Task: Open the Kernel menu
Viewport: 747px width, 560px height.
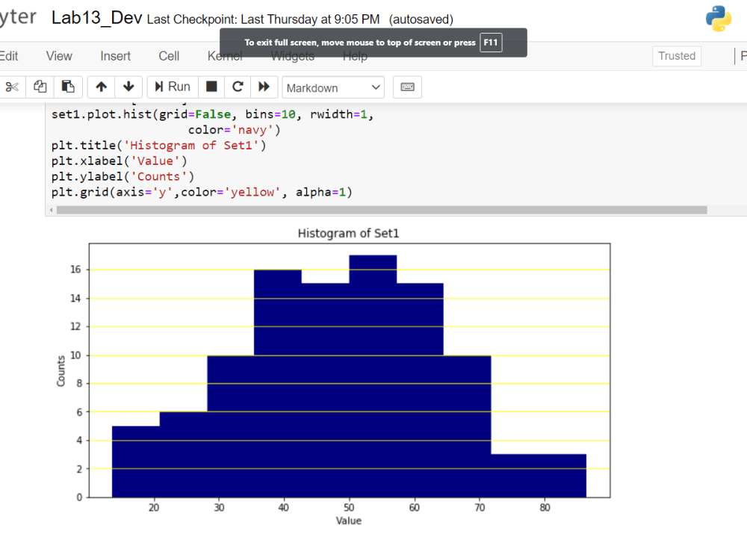Action: click(x=224, y=56)
